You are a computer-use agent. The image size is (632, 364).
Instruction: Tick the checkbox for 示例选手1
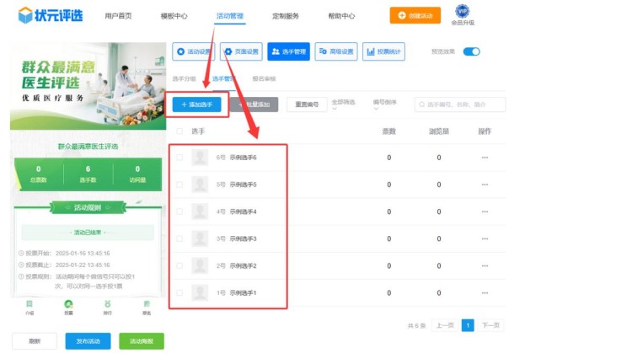tap(179, 293)
